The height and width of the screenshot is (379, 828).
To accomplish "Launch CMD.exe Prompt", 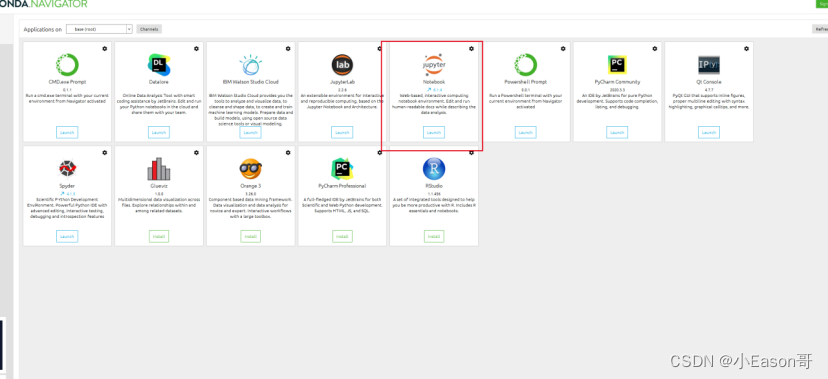I will coord(67,132).
